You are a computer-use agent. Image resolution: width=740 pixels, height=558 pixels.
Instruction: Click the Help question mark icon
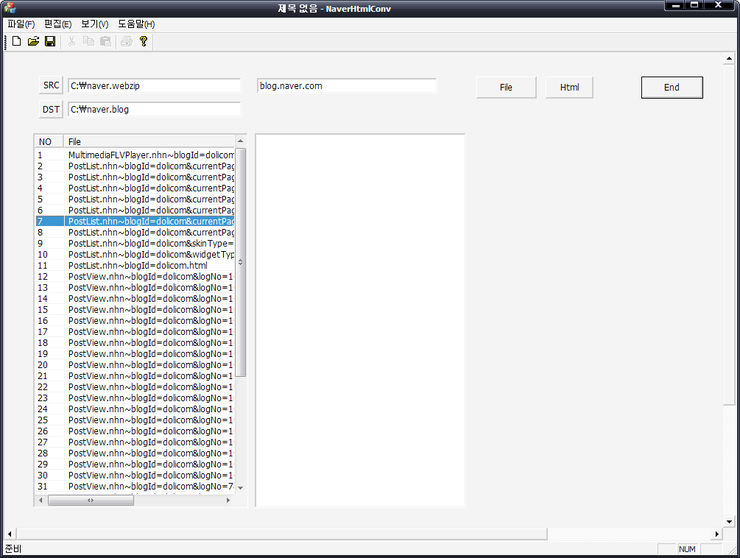(x=143, y=42)
